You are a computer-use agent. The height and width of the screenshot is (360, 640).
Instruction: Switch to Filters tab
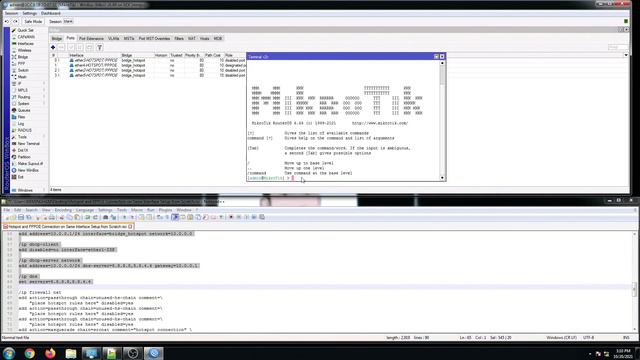click(x=179, y=38)
